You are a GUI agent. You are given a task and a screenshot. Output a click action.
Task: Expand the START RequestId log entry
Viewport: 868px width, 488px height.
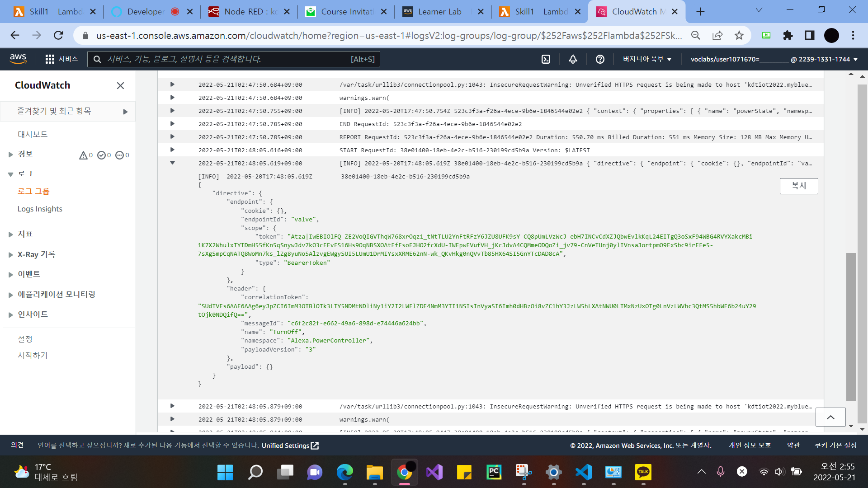point(172,150)
